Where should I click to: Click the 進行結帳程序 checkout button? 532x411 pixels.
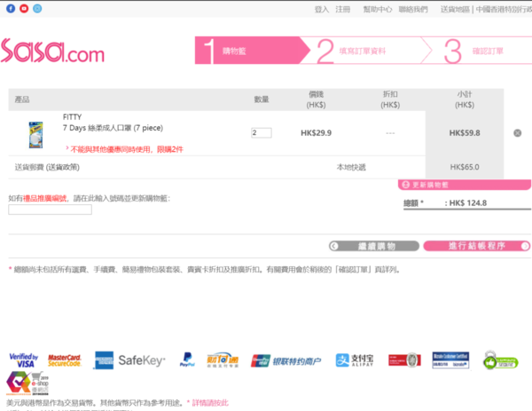tap(477, 246)
